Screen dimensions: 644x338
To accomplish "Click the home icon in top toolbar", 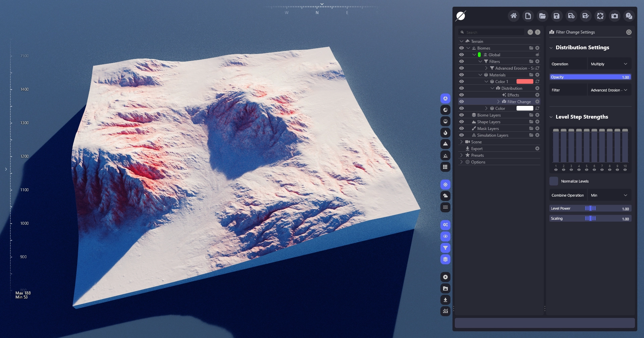I will point(514,16).
